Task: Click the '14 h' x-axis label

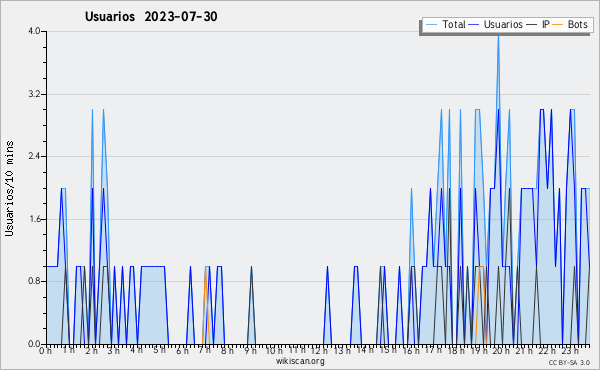Action: pyautogui.click(x=364, y=350)
